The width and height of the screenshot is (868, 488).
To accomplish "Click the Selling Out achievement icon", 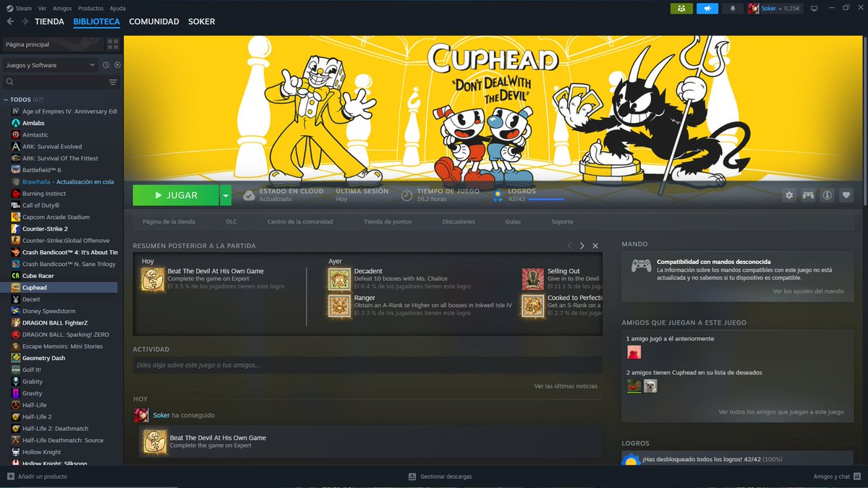I will click(533, 278).
